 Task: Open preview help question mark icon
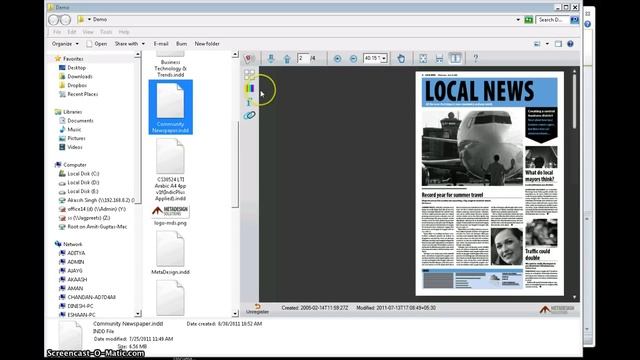tap(476, 58)
